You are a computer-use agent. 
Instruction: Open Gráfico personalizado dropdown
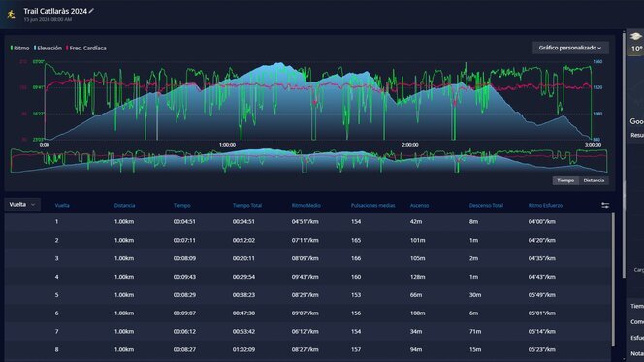coord(570,48)
